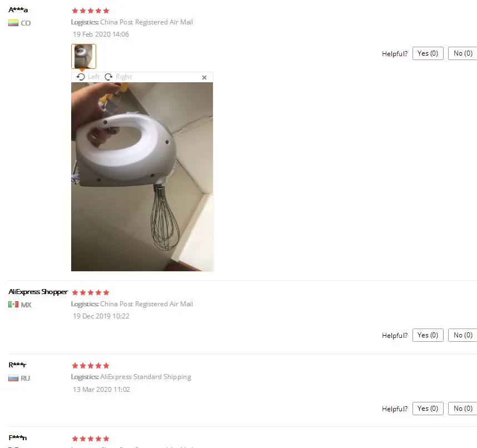The image size is (477, 448).
Task: Click the Mexico flag icon next to MX
Action: point(13,305)
